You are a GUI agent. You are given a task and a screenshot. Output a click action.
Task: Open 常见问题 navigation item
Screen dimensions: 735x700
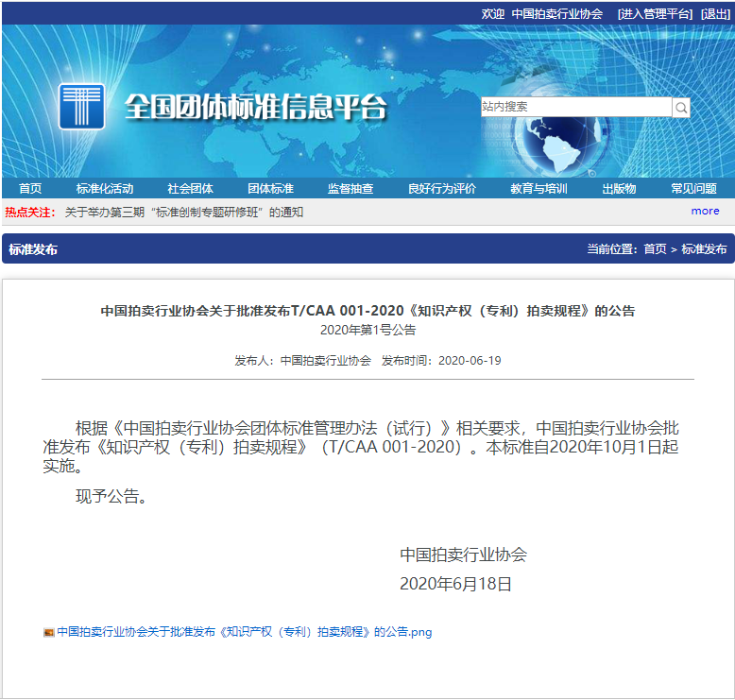(693, 189)
